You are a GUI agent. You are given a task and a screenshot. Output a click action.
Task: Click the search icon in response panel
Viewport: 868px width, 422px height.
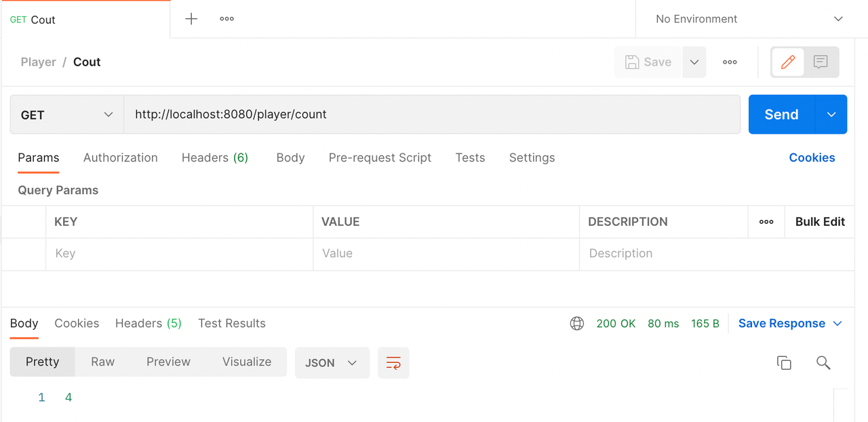point(823,362)
